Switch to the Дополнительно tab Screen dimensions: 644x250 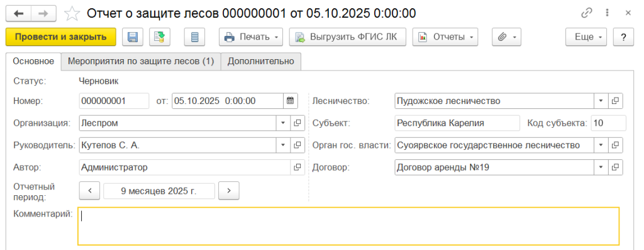coord(261,61)
